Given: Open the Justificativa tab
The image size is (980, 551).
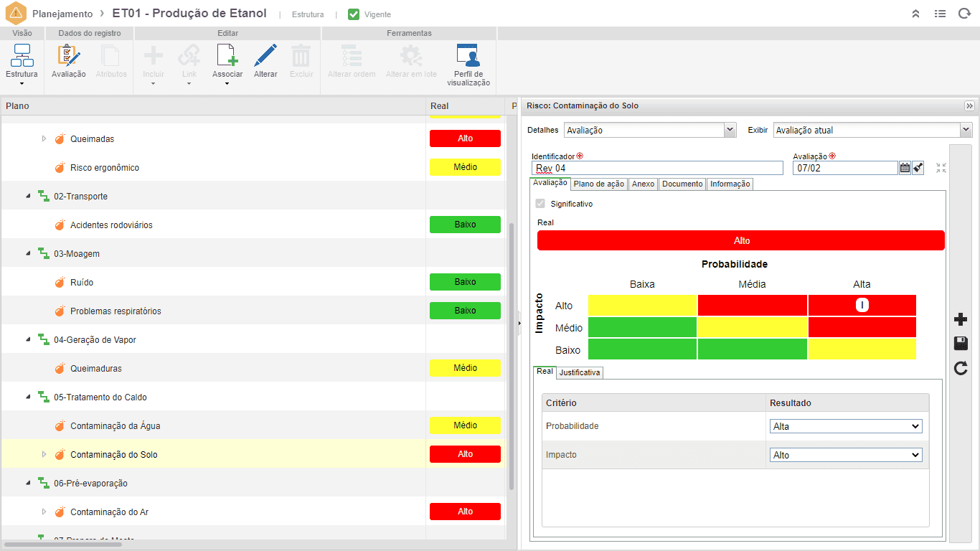Looking at the screenshot, I should [580, 373].
